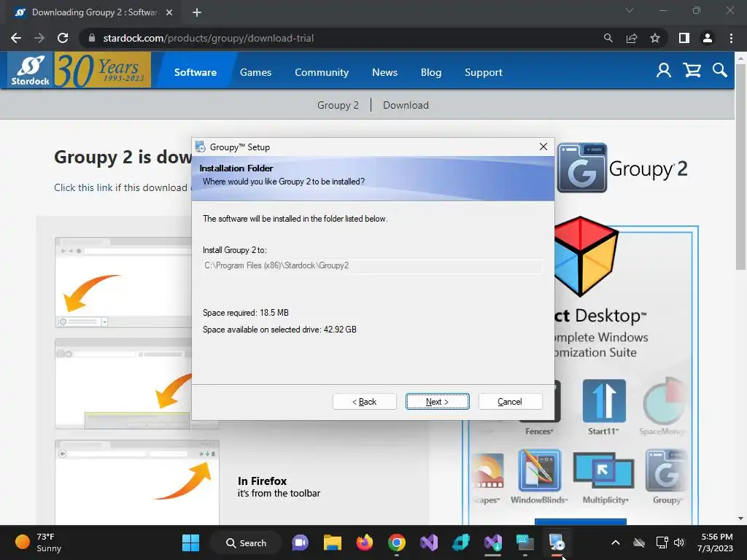The image size is (747, 560).
Task: Show hidden system tray icons
Action: click(616, 542)
